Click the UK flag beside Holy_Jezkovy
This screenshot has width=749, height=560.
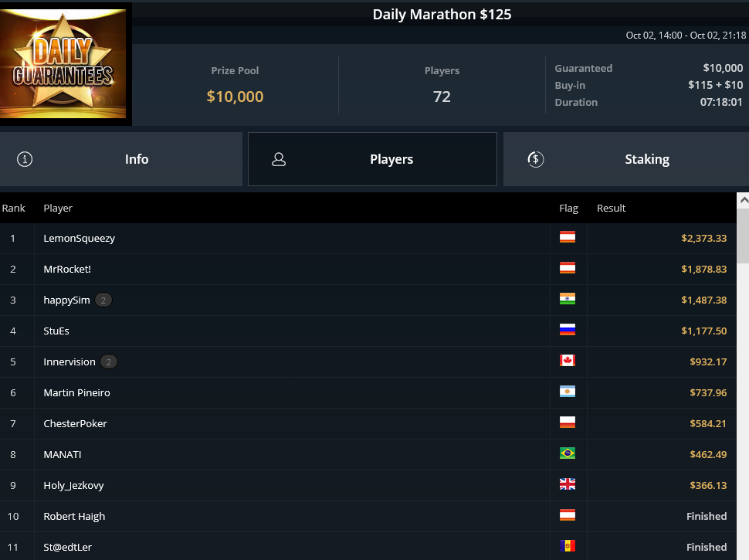pos(567,484)
